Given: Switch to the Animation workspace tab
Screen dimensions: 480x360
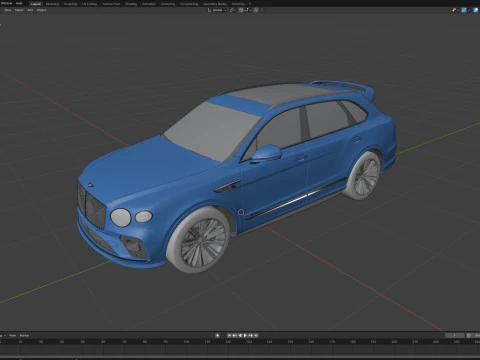Looking at the screenshot, I should (x=149, y=4).
